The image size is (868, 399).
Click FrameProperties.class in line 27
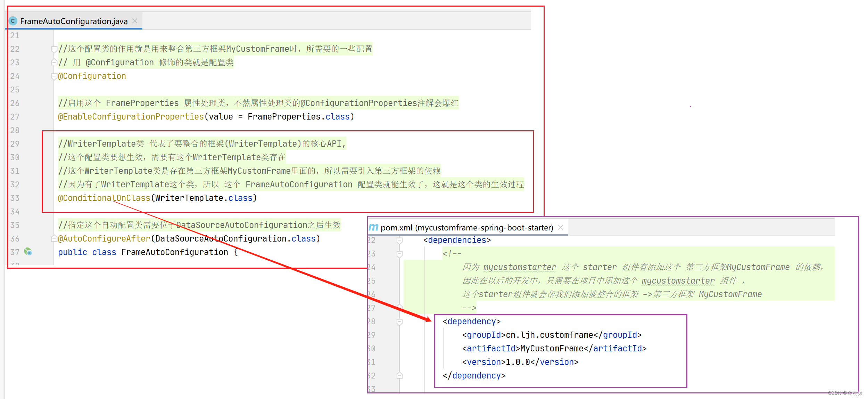pos(299,117)
